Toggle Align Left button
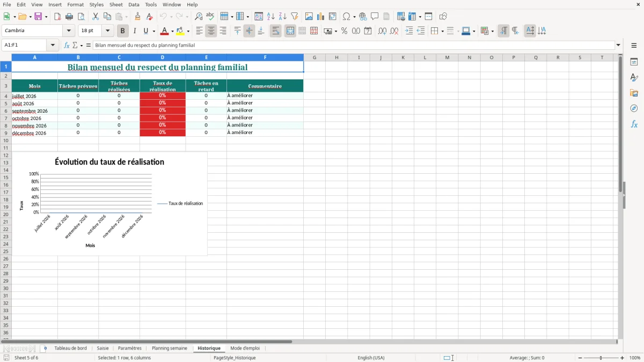The image size is (644, 362). click(199, 31)
